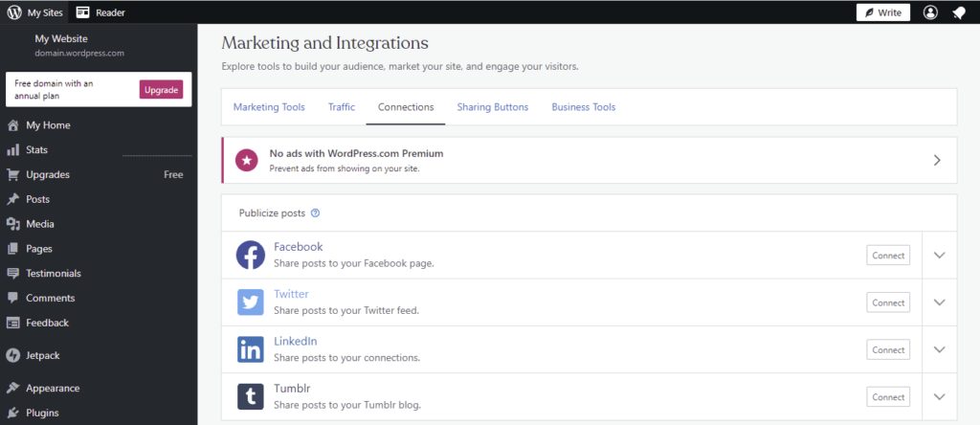Image resolution: width=980 pixels, height=425 pixels.
Task: Click the LinkedIn logo icon
Action: [251, 349]
